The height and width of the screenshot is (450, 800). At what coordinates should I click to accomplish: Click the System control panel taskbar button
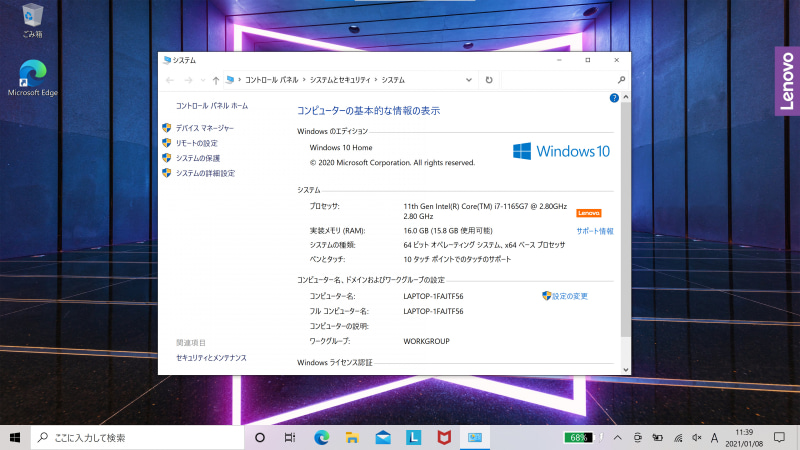tap(475, 437)
